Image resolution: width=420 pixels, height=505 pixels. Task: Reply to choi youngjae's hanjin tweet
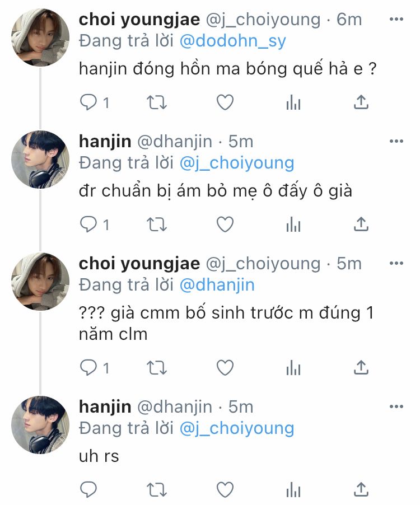coord(88,102)
